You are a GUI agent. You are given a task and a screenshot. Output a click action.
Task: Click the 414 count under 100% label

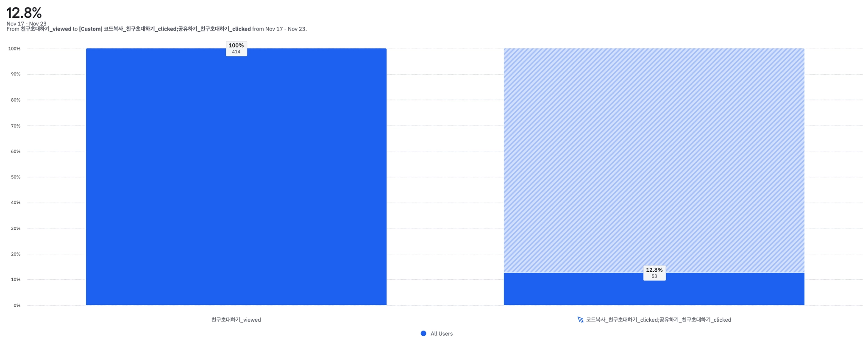[x=236, y=52]
